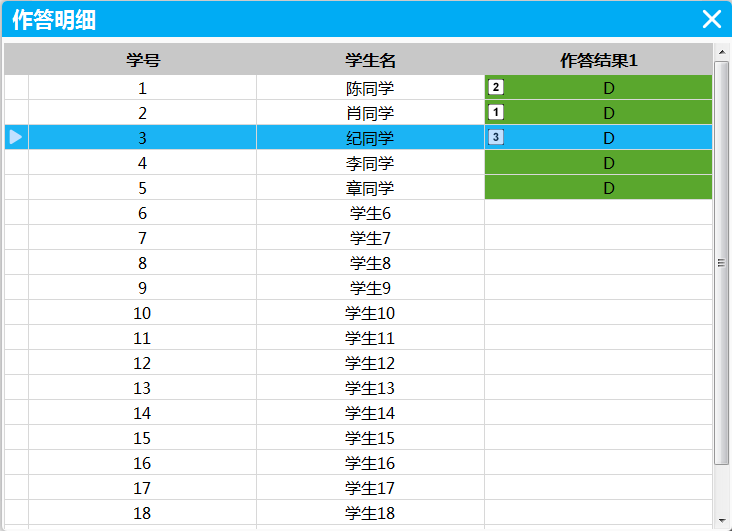The width and height of the screenshot is (732, 531).
Task: Click the empty answer cell for 学生6
Action: (x=598, y=213)
